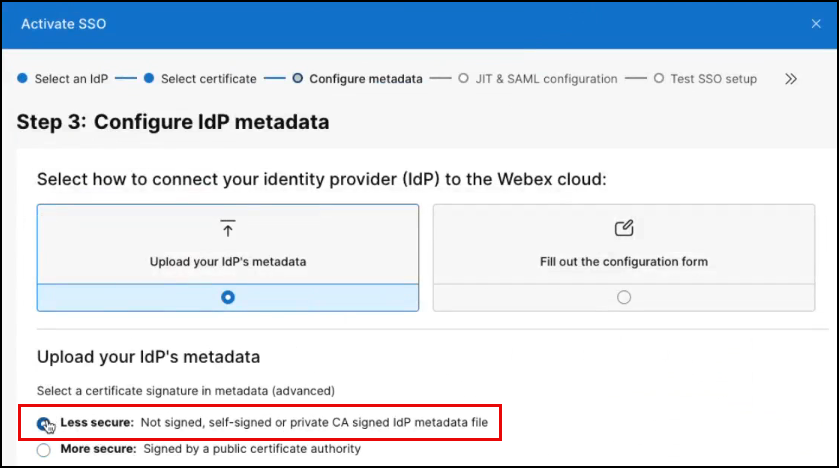Choose the More secure radio option

click(44, 450)
